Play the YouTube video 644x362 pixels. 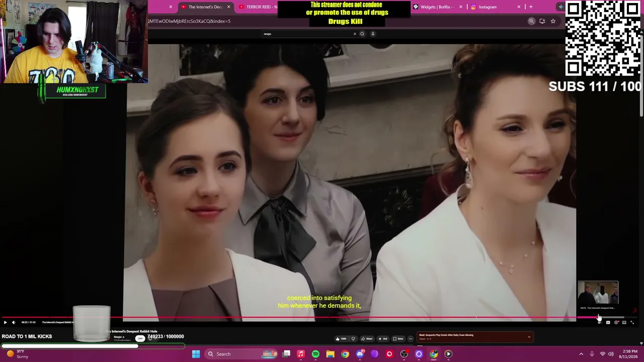coord(5,322)
